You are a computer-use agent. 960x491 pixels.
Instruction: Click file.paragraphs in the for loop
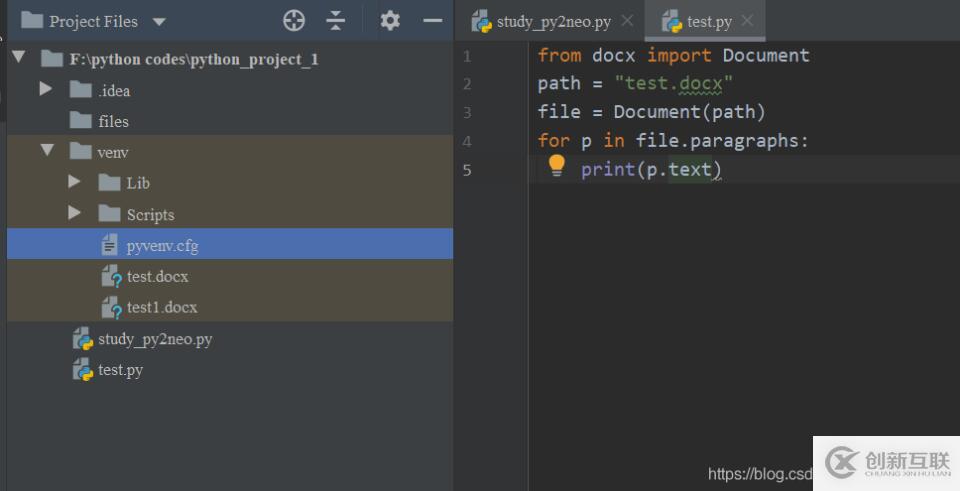(717, 141)
